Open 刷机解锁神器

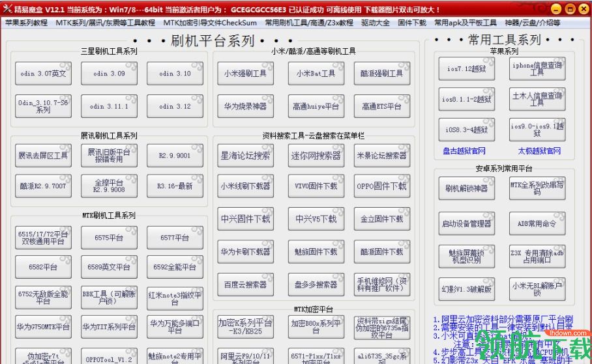(467, 188)
